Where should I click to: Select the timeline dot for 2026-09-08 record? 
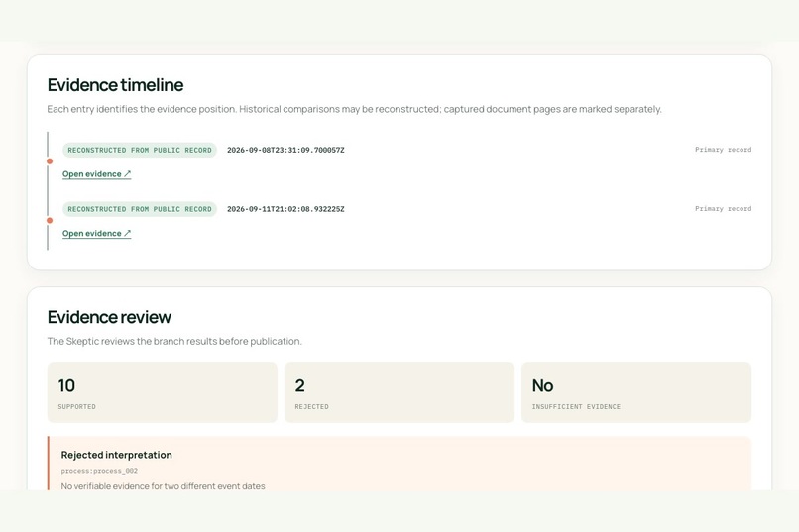tap(50, 161)
